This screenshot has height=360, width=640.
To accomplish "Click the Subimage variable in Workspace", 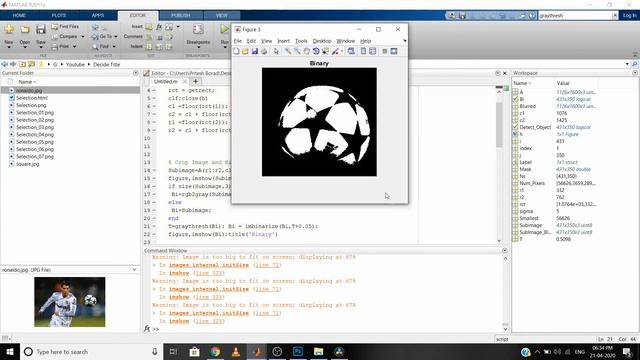I will click(x=531, y=225).
